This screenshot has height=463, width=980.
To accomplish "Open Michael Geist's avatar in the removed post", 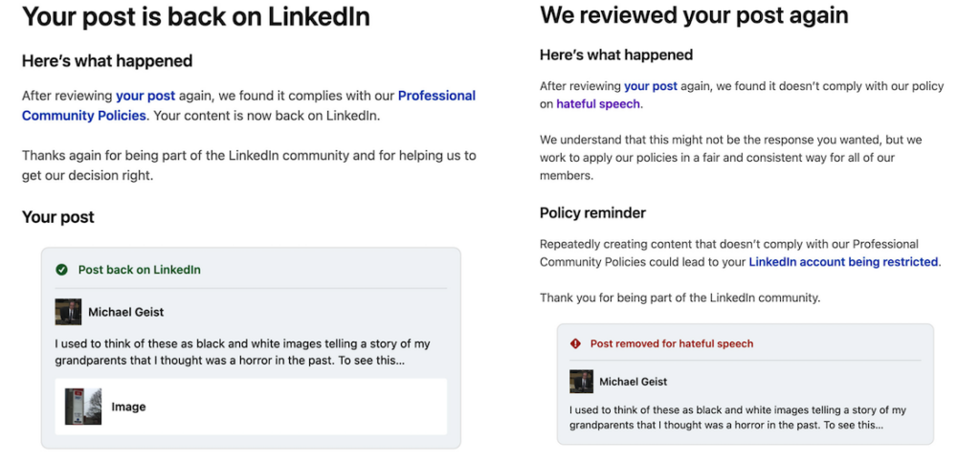I will pos(581,381).
